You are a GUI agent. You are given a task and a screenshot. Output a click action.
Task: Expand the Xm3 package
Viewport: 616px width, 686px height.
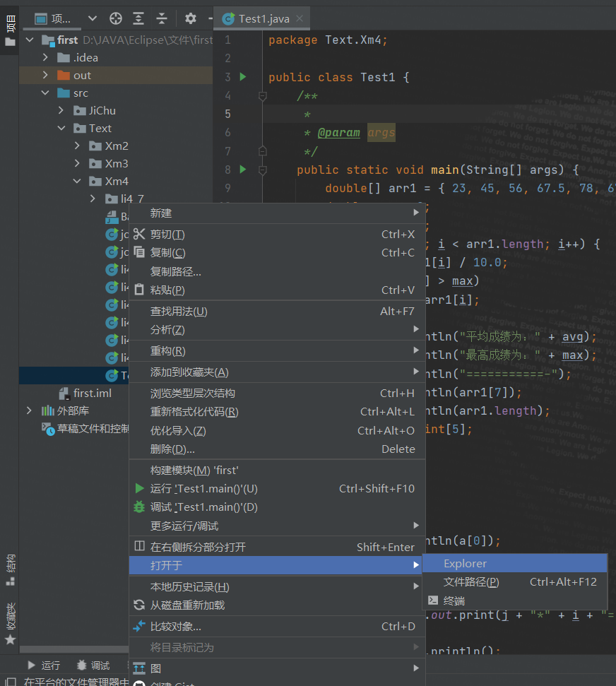(77, 163)
